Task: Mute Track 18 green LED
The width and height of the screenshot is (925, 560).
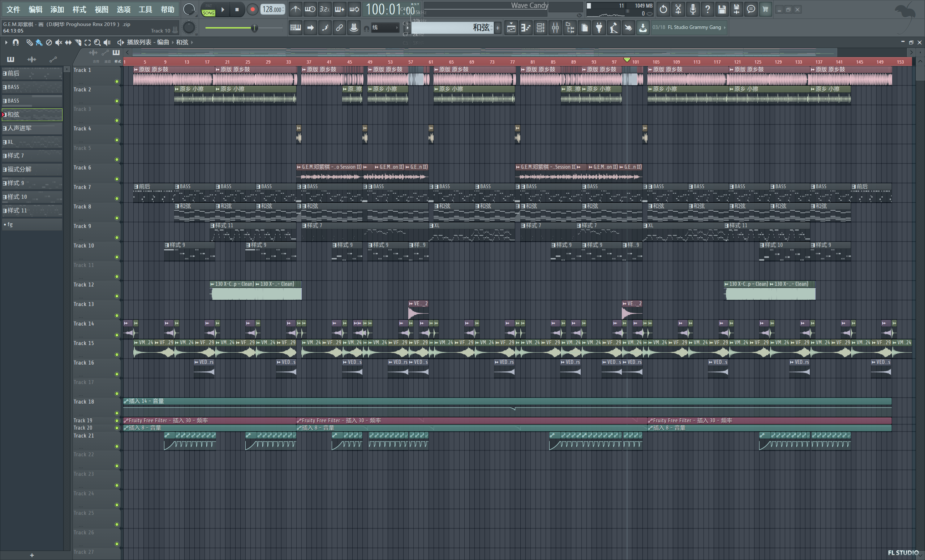Action: coord(117,413)
